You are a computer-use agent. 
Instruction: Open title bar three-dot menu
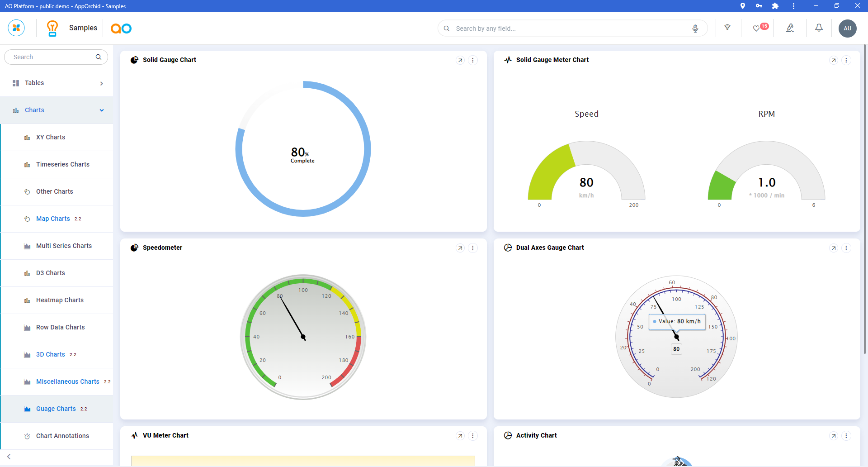coord(793,6)
